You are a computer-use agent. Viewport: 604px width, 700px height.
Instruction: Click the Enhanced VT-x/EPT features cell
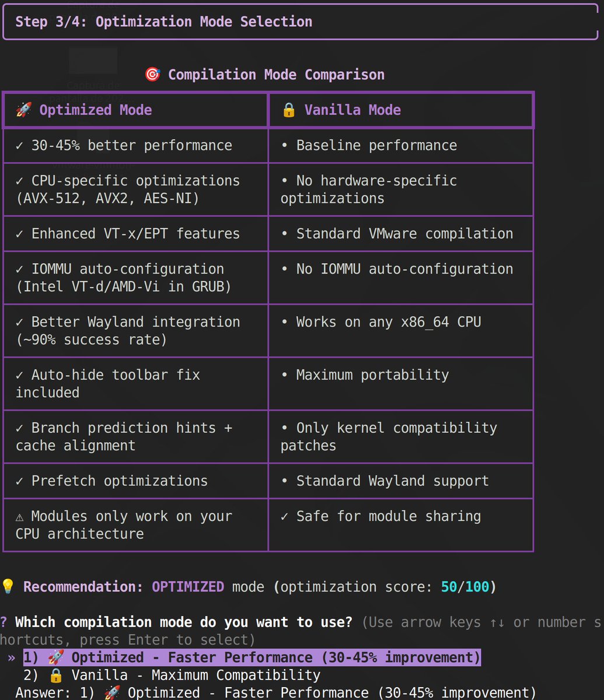[135, 233]
